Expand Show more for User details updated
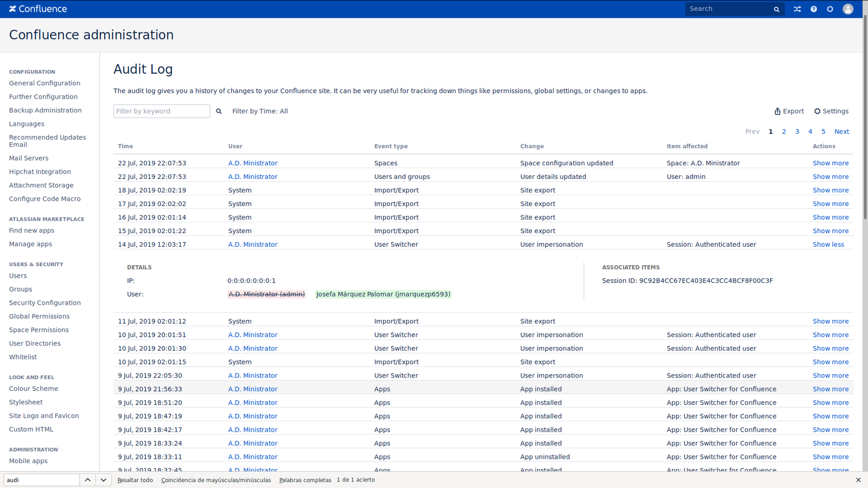The width and height of the screenshot is (868, 488). 831,177
